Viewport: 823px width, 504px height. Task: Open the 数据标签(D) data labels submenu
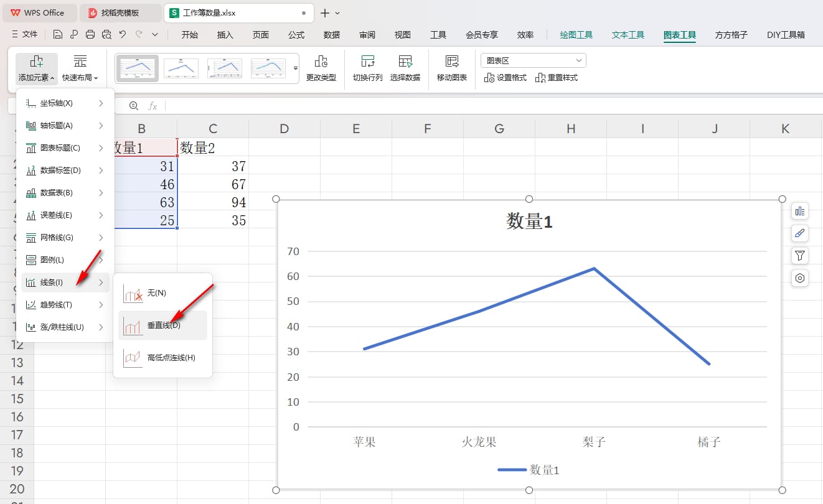[65, 170]
